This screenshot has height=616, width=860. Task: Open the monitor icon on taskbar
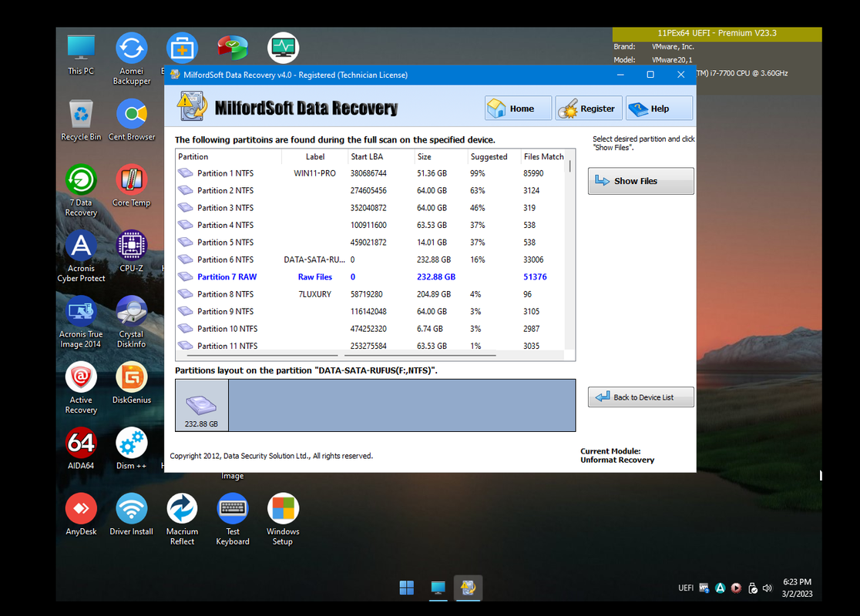pyautogui.click(x=438, y=588)
